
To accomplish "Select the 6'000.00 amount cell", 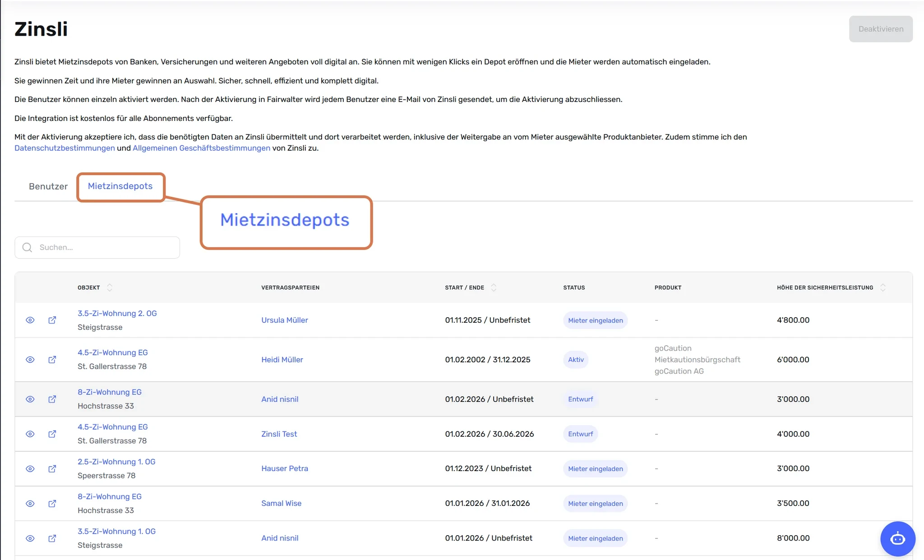I will 793,360.
